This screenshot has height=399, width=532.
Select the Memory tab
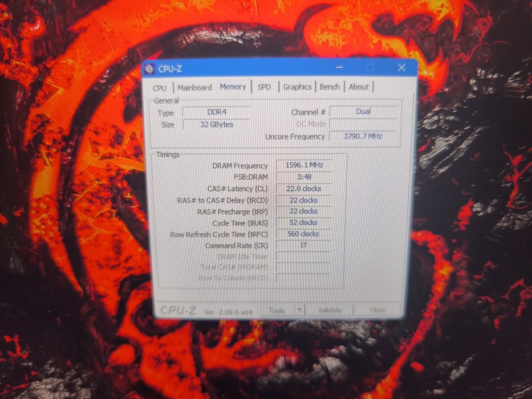(x=233, y=87)
